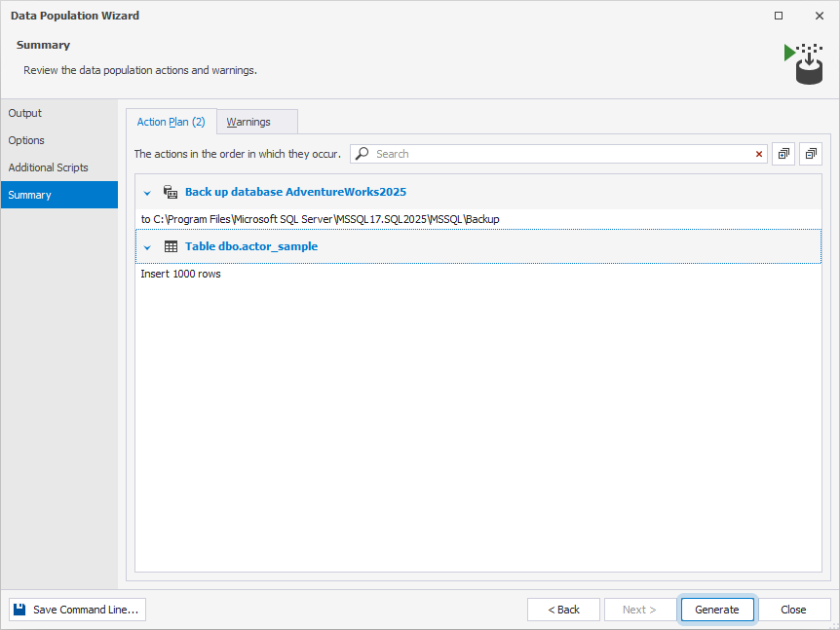Open the Output page in sidebar

[x=58, y=113]
